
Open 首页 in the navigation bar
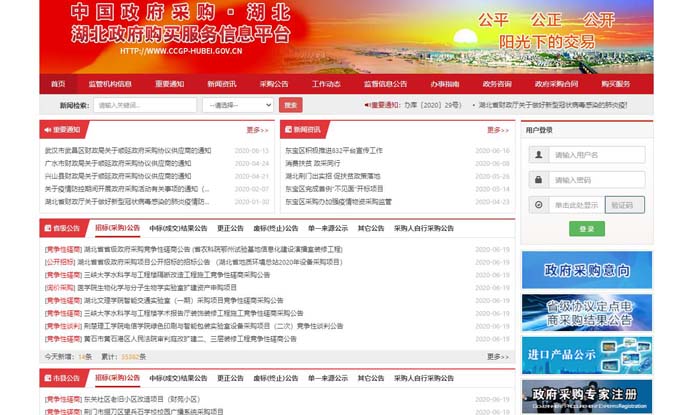(x=58, y=84)
